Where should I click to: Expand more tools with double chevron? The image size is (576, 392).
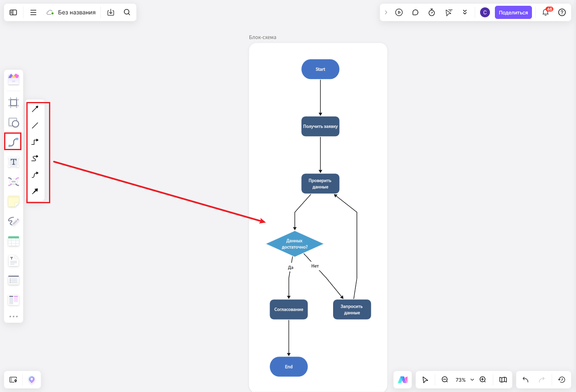coord(465,12)
